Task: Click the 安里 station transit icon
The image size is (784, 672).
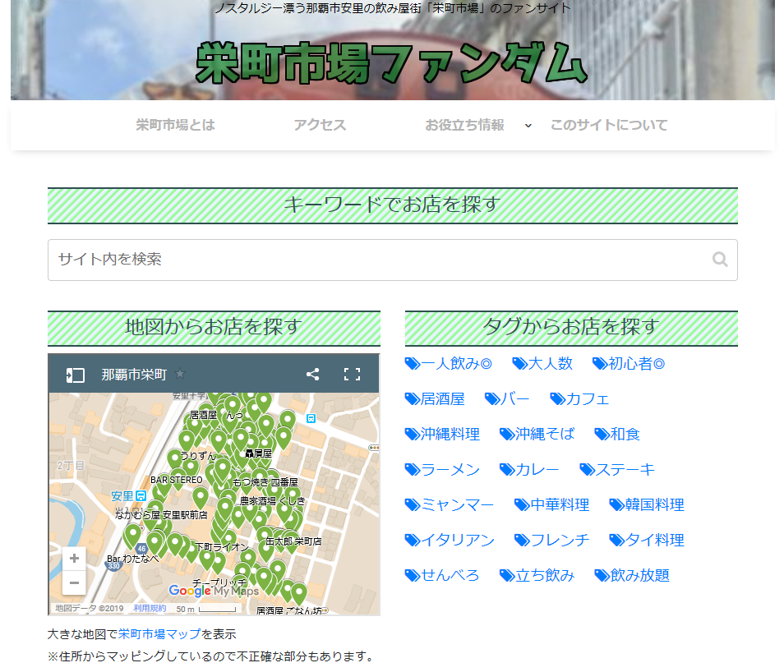Action: 141,496
